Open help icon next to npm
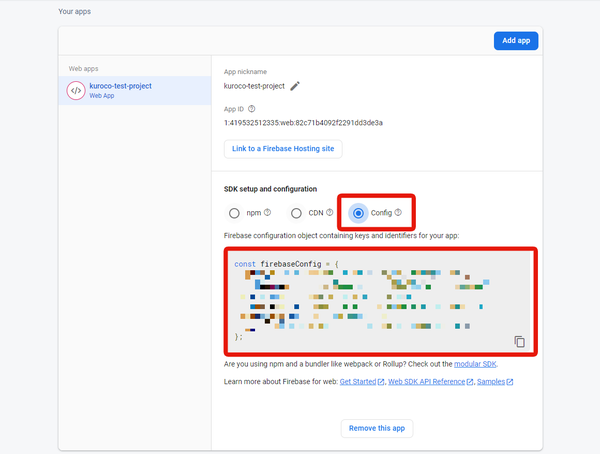Image resolution: width=600 pixels, height=454 pixels. 267,212
